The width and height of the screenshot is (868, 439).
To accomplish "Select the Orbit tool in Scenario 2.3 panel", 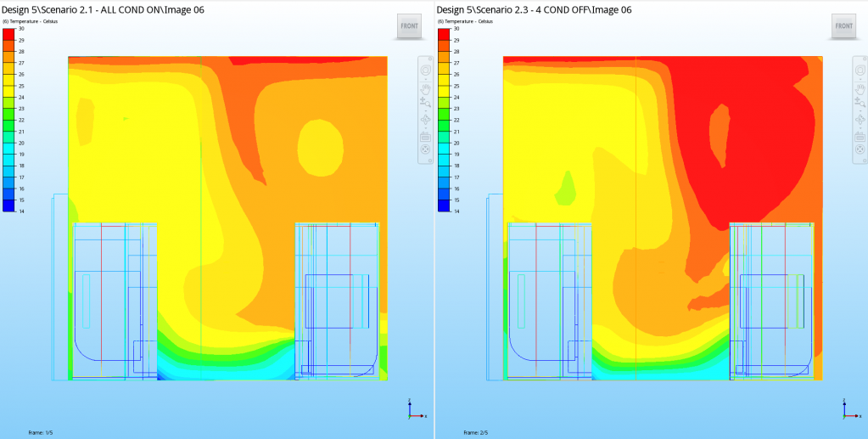I will point(860,119).
